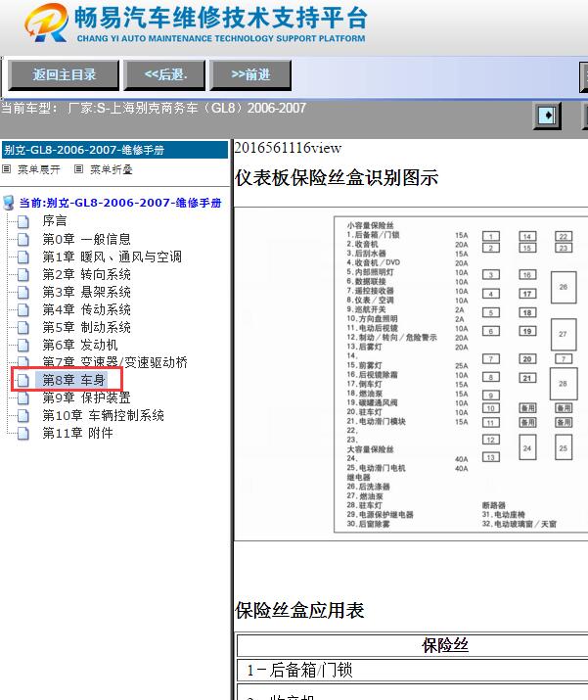This screenshot has width=588, height=700.
Task: Select root node 当前:别克-GL8-2006-2007-维修手册
Action: (x=120, y=203)
